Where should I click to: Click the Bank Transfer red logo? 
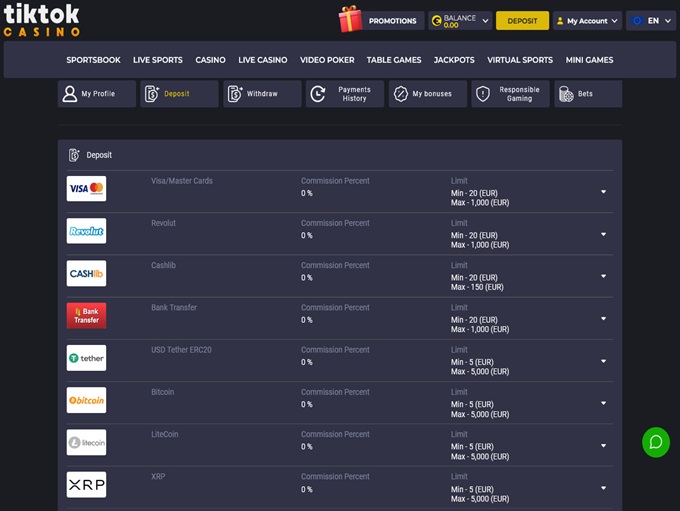coord(86,316)
